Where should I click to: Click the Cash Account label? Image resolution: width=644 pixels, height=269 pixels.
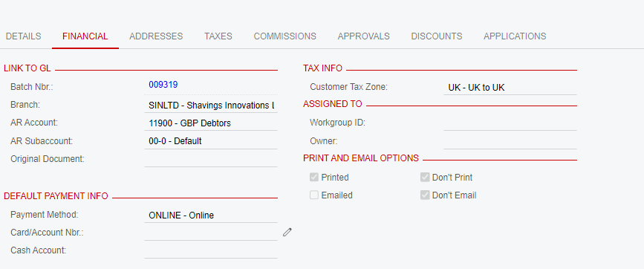38,250
